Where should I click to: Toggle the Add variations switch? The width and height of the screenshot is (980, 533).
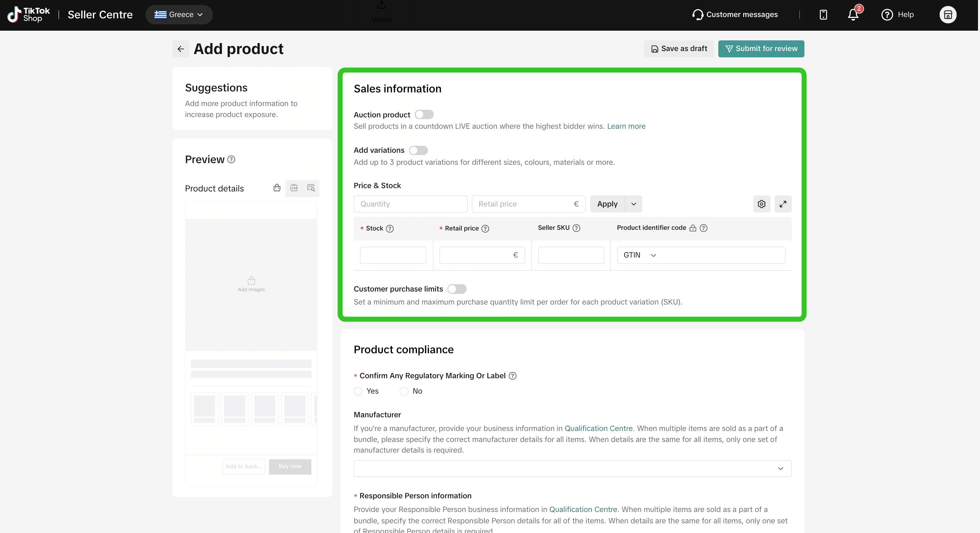click(419, 150)
